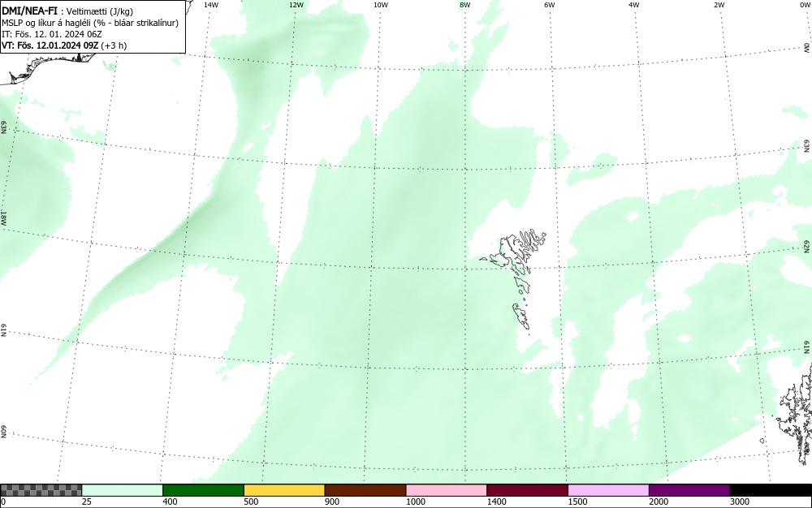Click the yellow 500–900 legend swatch
The width and height of the screenshot is (812, 508).
click(284, 490)
